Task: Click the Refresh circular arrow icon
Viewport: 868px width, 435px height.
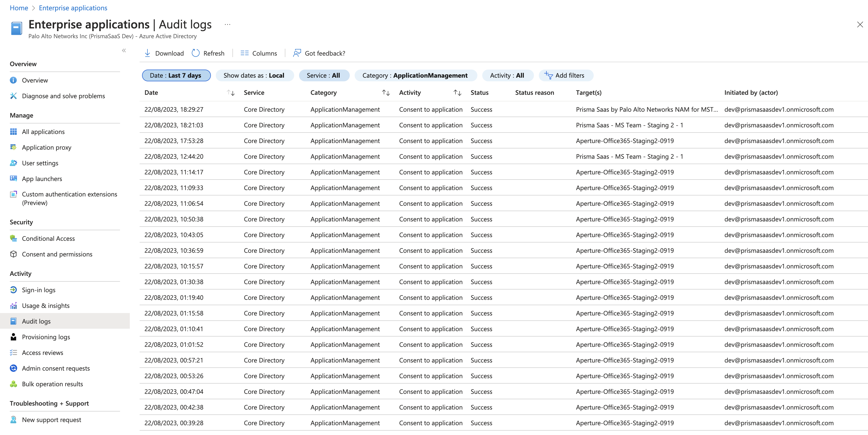Action: 195,53
